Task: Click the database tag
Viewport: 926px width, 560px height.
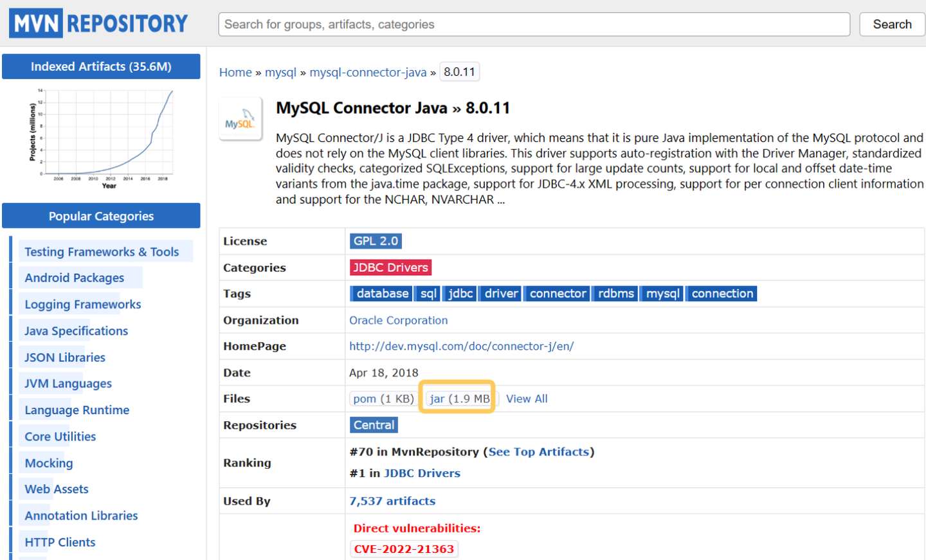Action: click(382, 294)
